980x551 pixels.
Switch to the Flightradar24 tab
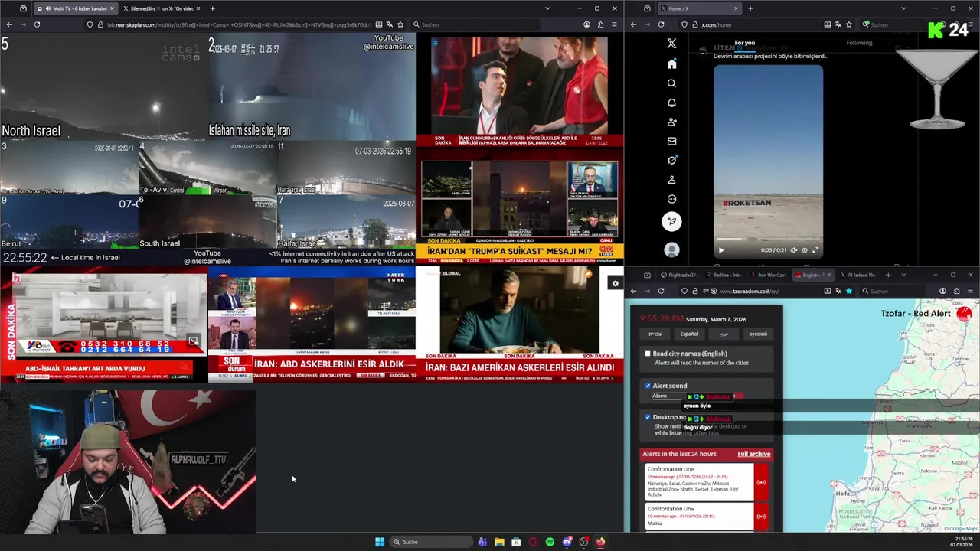677,275
